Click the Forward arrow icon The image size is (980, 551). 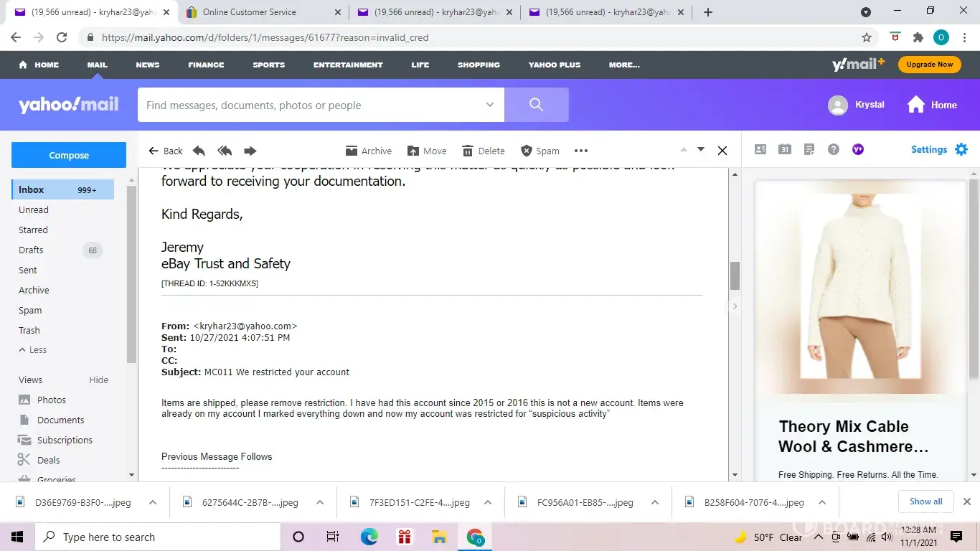tap(250, 151)
